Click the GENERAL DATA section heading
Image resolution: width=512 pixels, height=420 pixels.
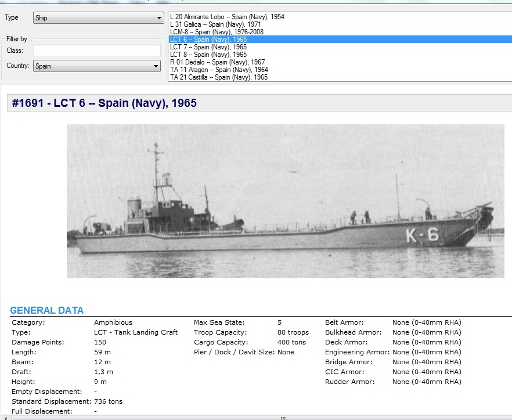tap(46, 310)
